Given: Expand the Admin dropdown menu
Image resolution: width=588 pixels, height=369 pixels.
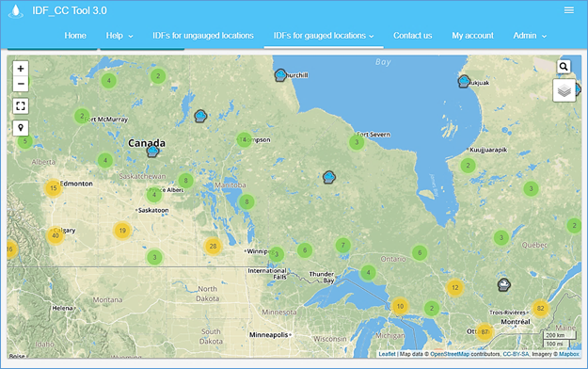Looking at the screenshot, I should (x=530, y=36).
